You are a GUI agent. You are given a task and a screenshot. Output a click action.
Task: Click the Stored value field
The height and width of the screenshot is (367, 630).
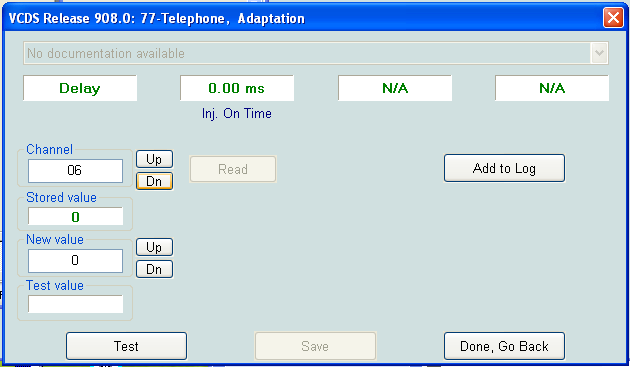pos(75,217)
